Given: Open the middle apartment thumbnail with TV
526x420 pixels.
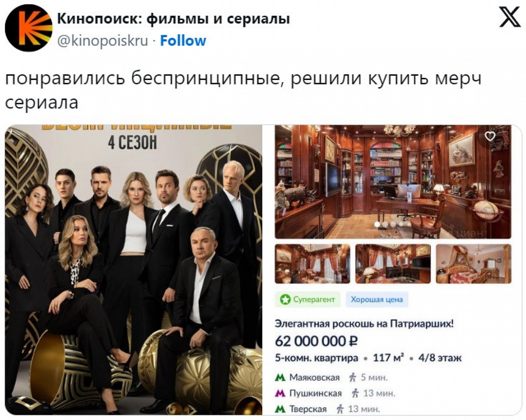Looking at the screenshot, I should click(x=393, y=264).
